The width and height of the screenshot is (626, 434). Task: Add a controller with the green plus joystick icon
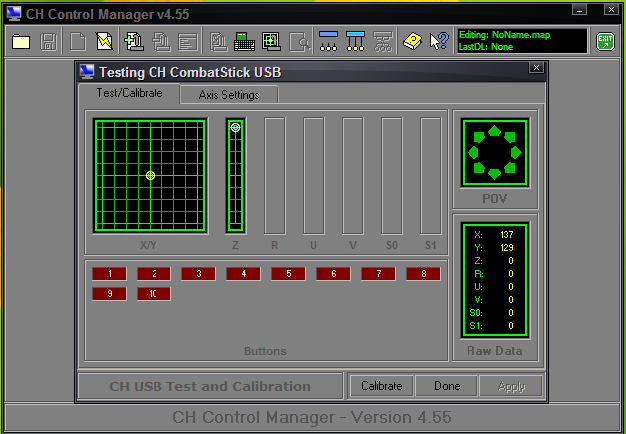tap(134, 41)
